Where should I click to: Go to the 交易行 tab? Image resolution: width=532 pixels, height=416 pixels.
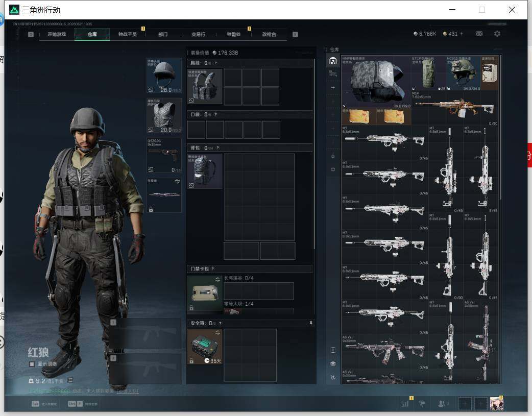click(x=198, y=34)
